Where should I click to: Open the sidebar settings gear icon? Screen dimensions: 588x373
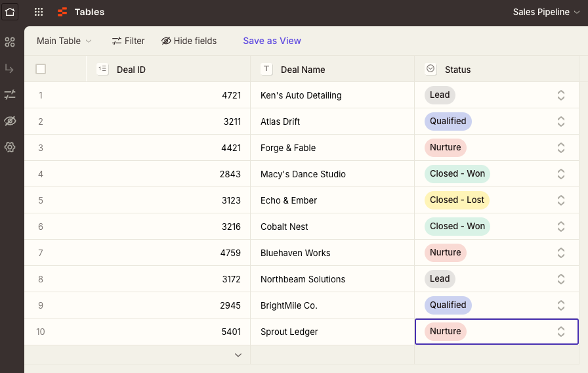[x=10, y=147]
